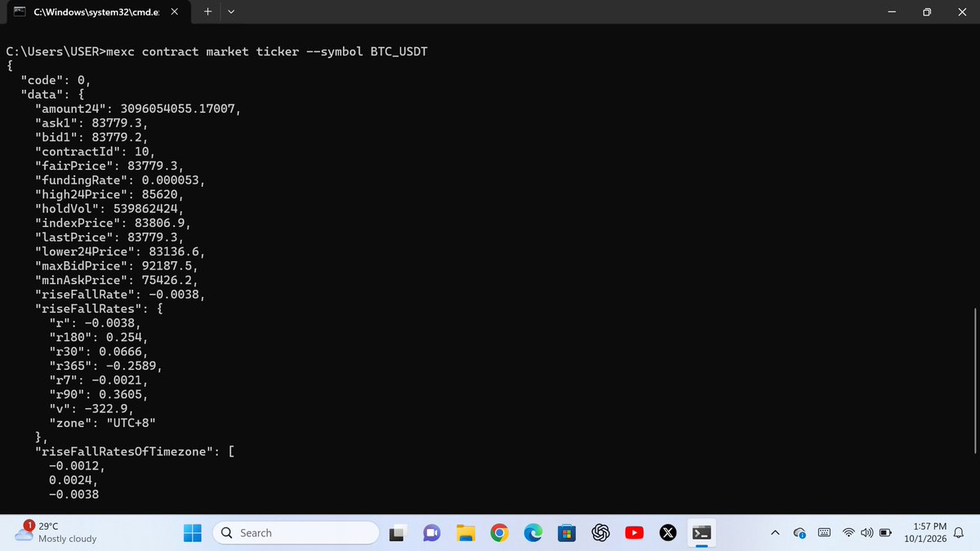Minimize the terminal window
The height and width of the screenshot is (551, 980).
(x=892, y=12)
